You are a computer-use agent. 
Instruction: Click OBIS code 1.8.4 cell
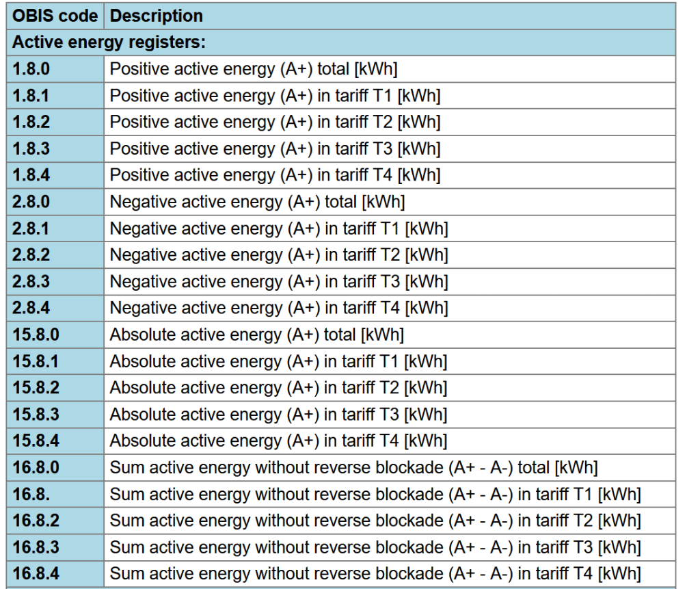click(55, 175)
